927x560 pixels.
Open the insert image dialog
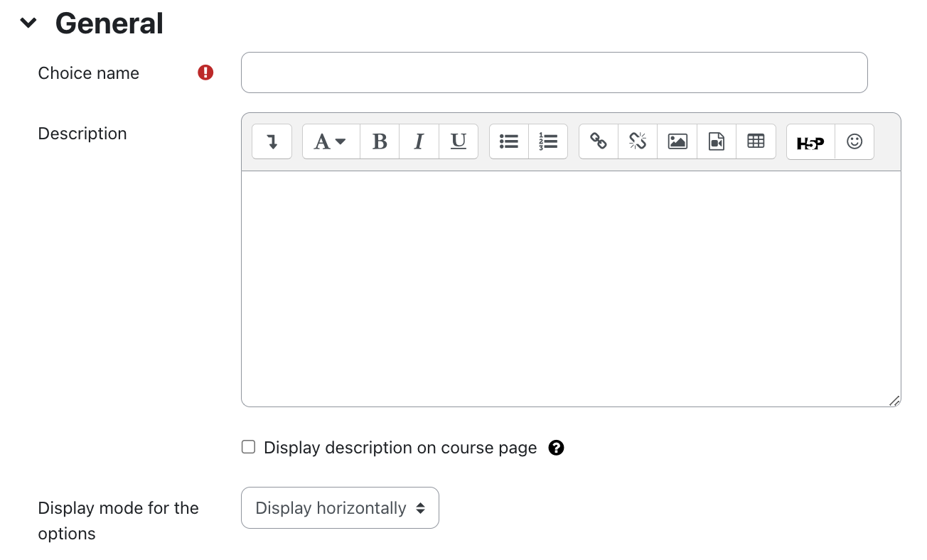pos(677,141)
